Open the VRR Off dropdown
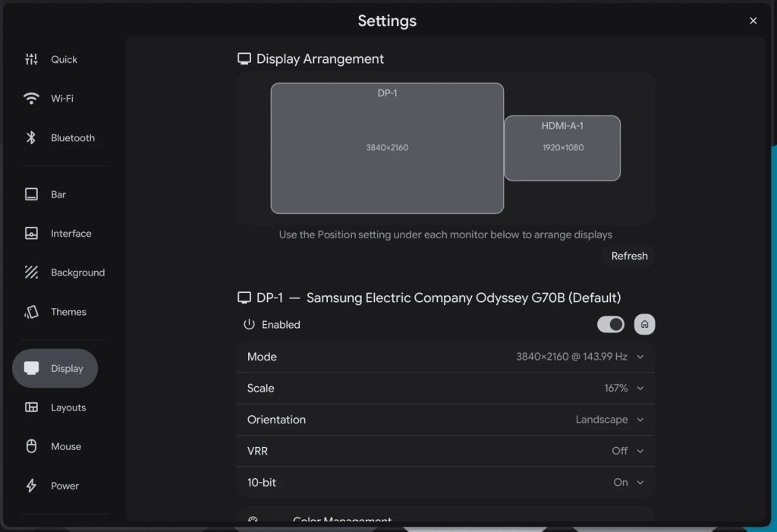 pos(445,451)
